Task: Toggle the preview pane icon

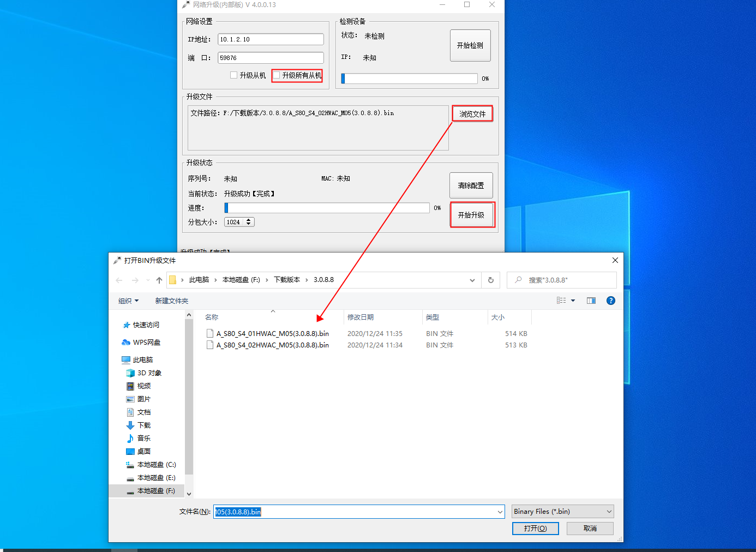Action: (x=591, y=301)
